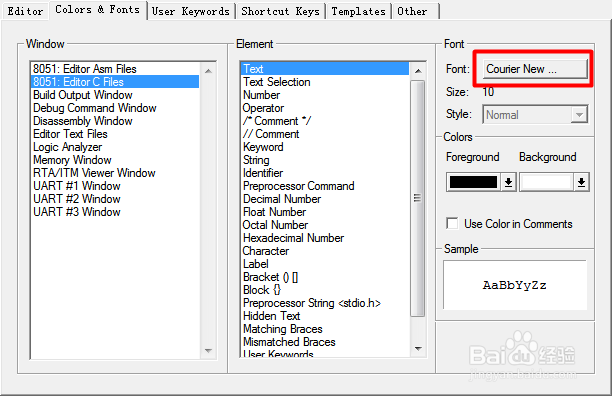Click the black Foreground color swatch

tap(473, 182)
